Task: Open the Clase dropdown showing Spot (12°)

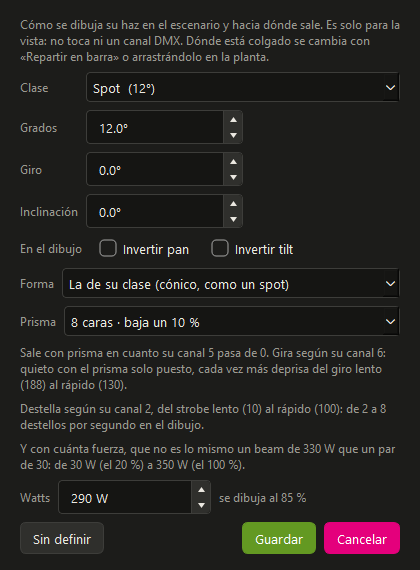Action: (243, 88)
